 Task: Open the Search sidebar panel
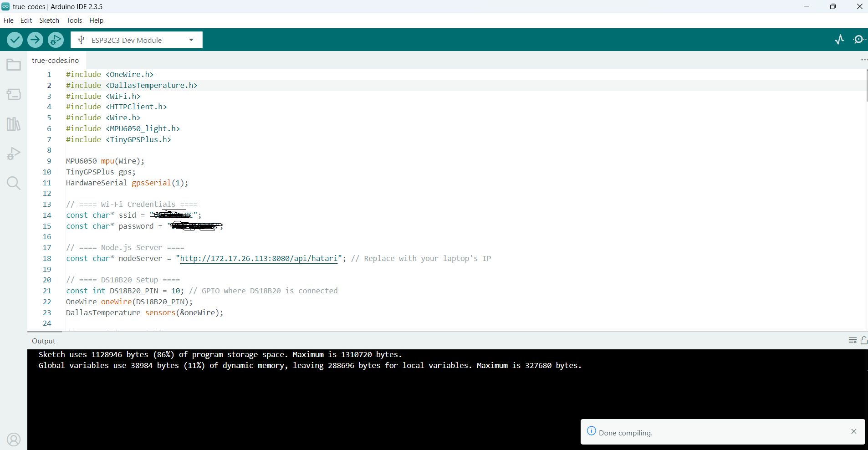(x=14, y=183)
